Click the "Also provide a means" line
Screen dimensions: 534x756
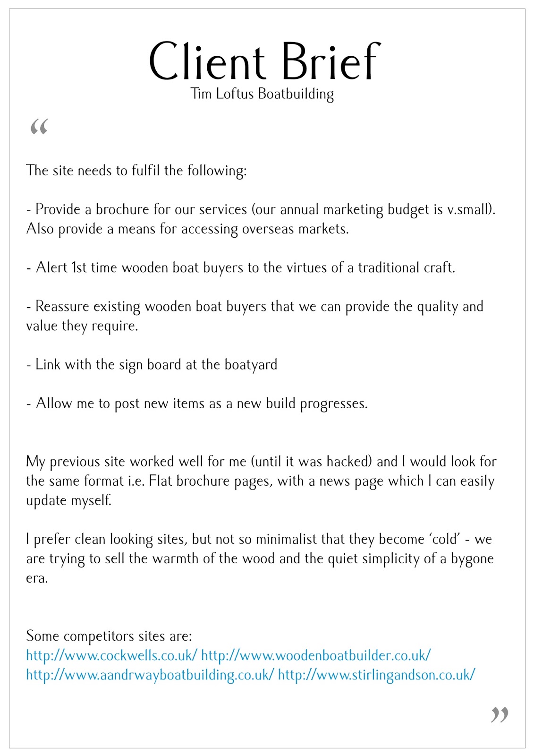pyautogui.click(x=187, y=229)
